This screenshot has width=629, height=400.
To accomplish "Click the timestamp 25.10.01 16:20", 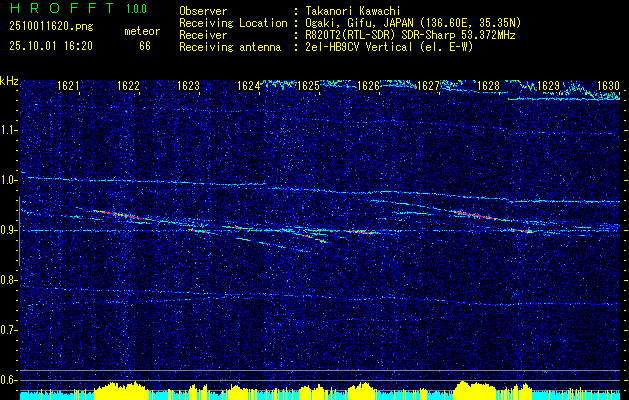I will [x=51, y=46].
